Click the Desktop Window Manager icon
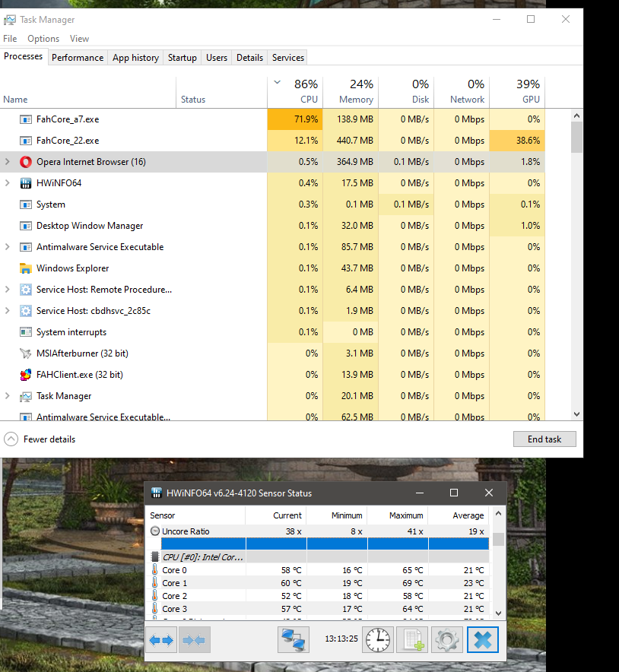The width and height of the screenshot is (619, 672). [26, 226]
